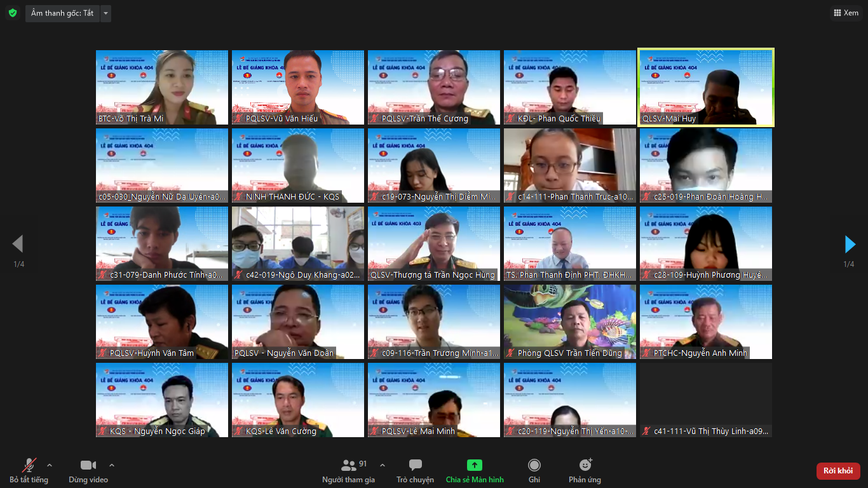Start recording with Ghi button
The image size is (868, 488).
coord(534,471)
